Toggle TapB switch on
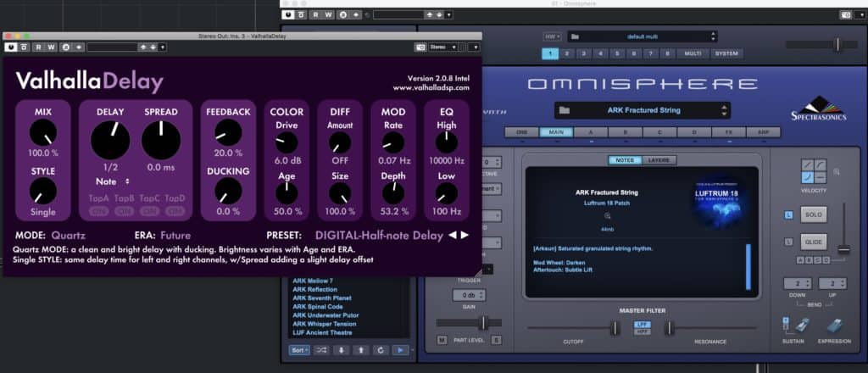 tap(124, 211)
